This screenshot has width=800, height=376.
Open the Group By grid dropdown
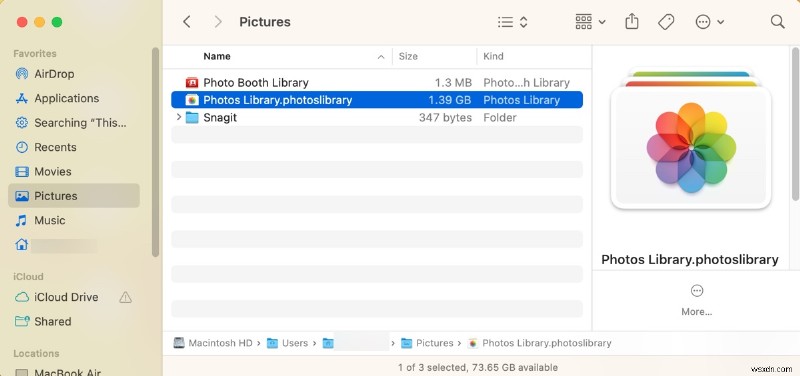pyautogui.click(x=590, y=22)
